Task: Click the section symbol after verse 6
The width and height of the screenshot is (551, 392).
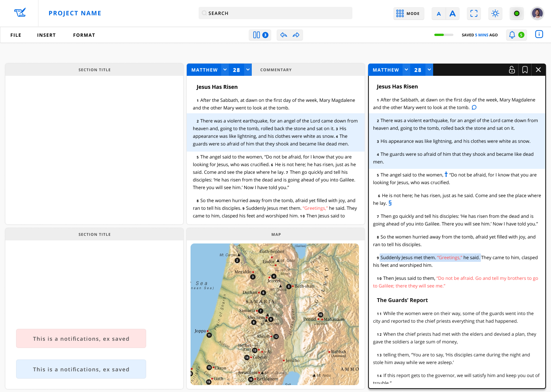Action: (390, 203)
